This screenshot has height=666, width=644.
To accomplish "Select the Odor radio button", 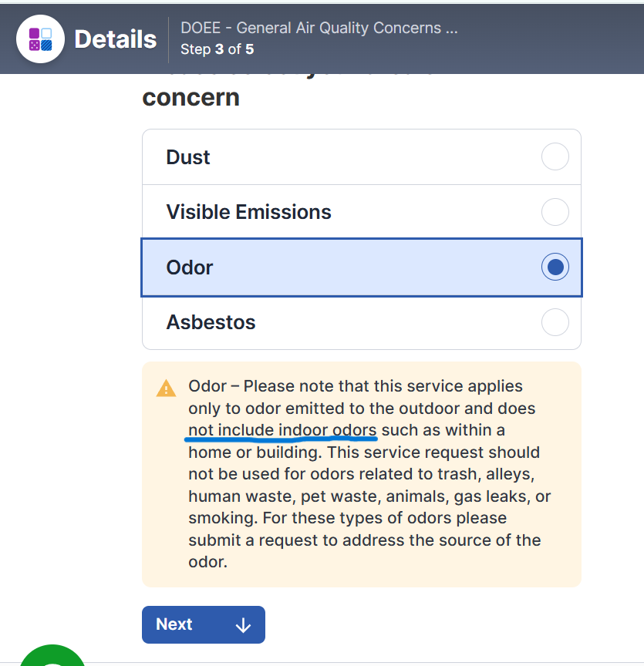I will (555, 267).
